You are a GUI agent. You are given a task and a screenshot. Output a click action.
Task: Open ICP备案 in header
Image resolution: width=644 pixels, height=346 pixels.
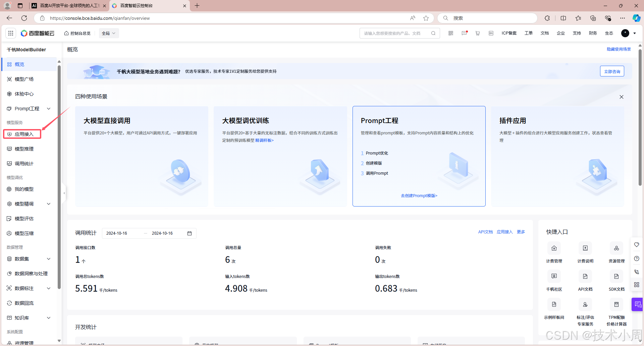(x=509, y=33)
